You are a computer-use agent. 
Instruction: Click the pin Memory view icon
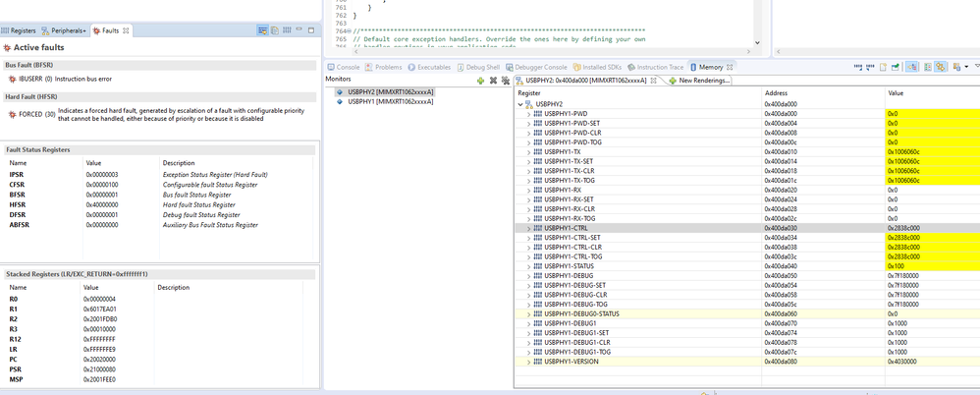coord(895,66)
